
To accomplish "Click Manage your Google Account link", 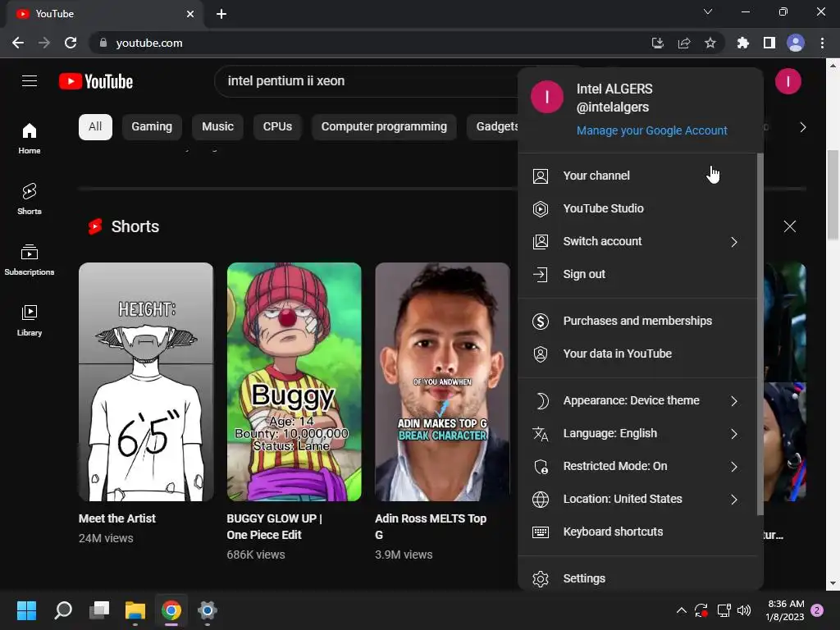I will pos(651,130).
